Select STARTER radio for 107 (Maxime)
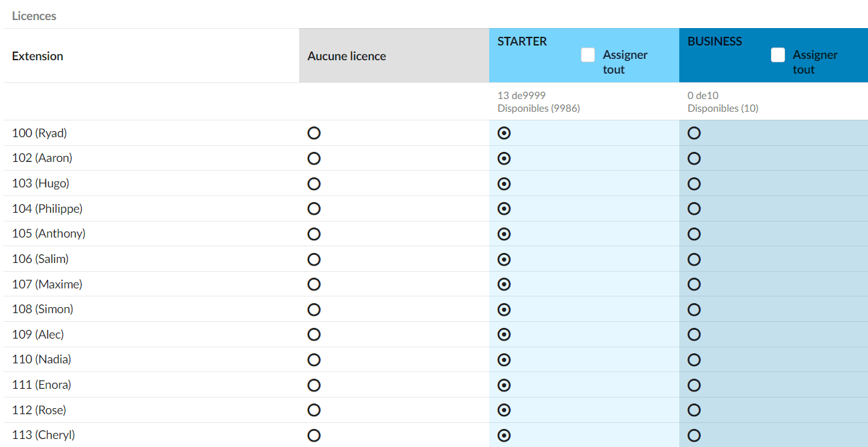Screen dimensions: 868x447 click(x=505, y=284)
